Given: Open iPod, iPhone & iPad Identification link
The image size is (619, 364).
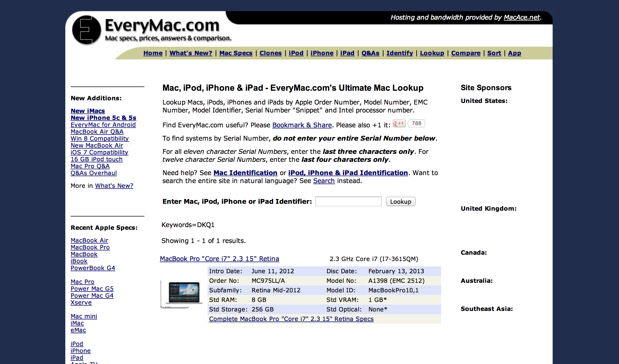Looking at the screenshot, I should point(348,173).
